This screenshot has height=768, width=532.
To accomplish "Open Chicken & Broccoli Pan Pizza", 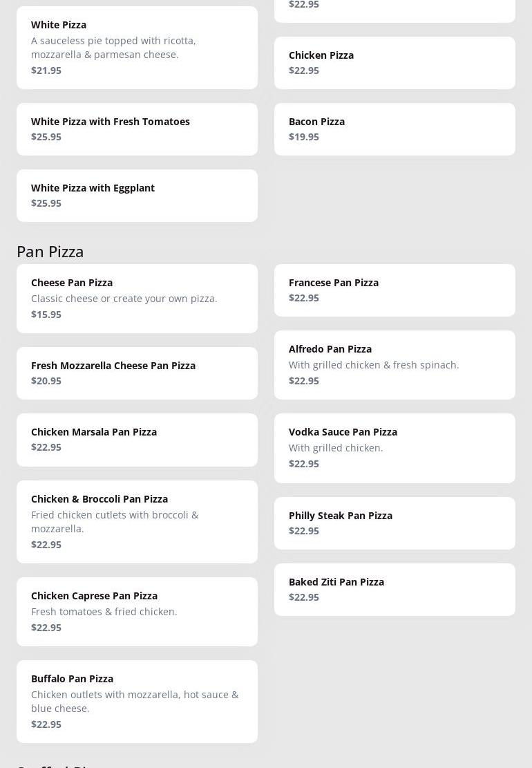I will coord(137,522).
